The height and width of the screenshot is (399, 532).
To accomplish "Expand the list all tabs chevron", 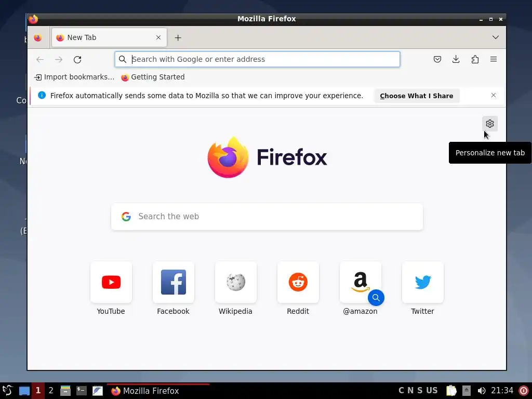I will pos(496,37).
